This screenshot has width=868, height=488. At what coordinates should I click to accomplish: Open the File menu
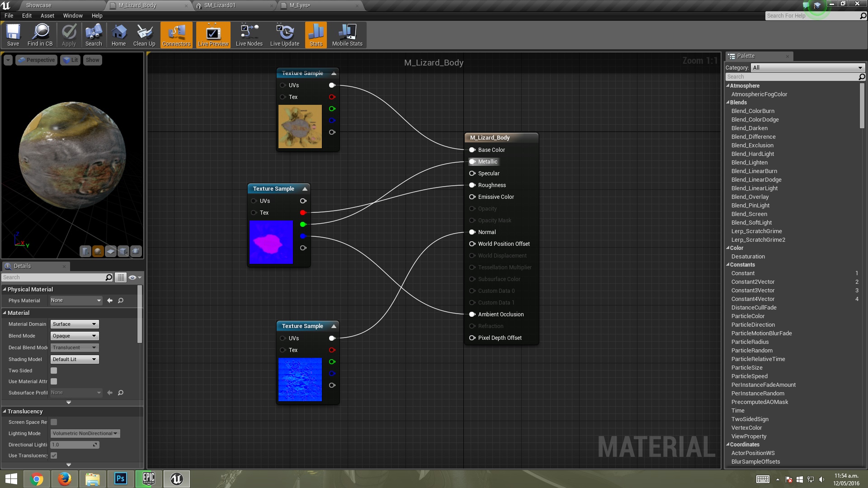tap(9, 16)
